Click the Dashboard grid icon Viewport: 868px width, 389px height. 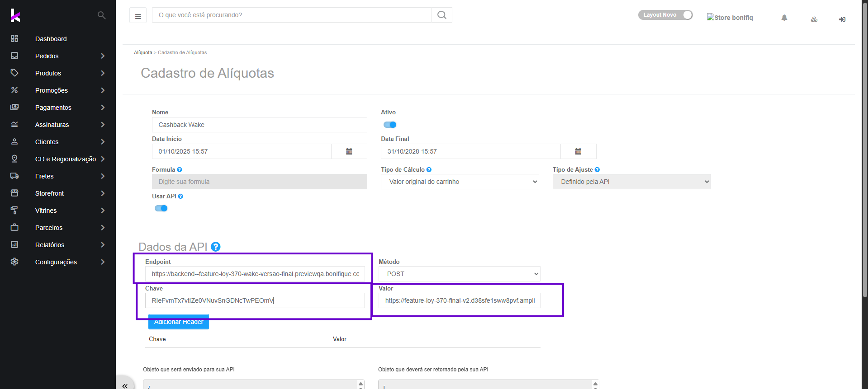(x=14, y=39)
